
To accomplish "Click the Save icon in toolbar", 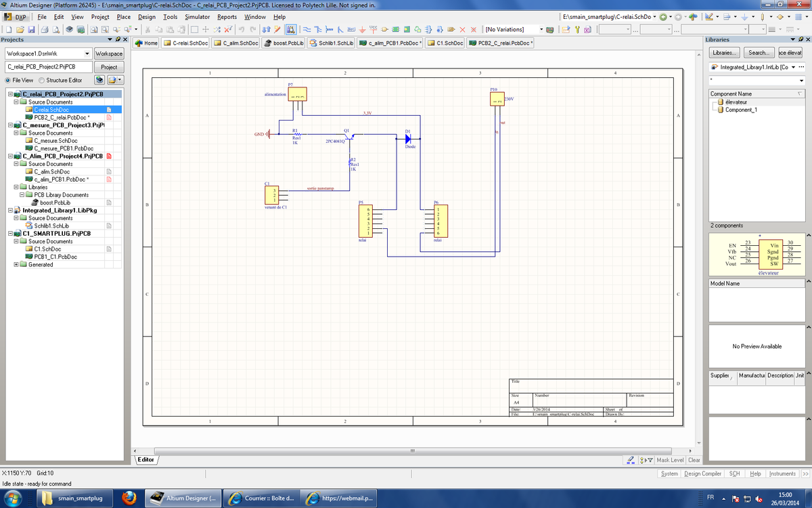I will tap(31, 30).
